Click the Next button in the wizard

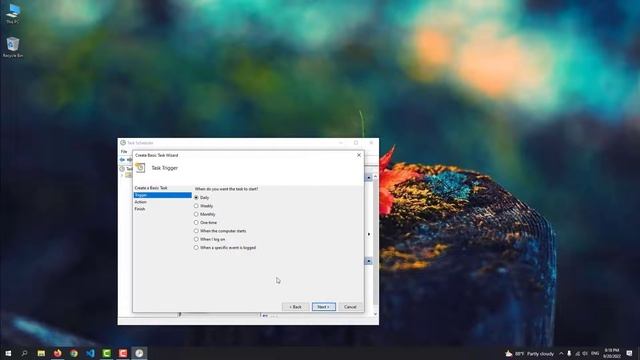point(324,307)
